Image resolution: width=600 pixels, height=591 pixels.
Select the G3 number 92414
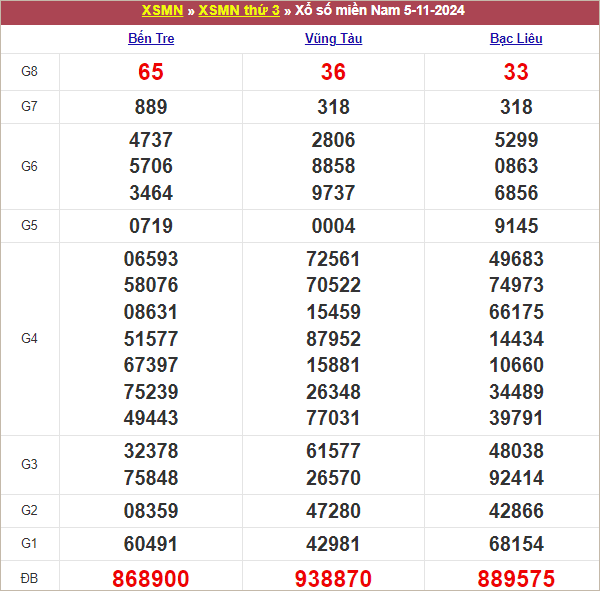coord(516,478)
